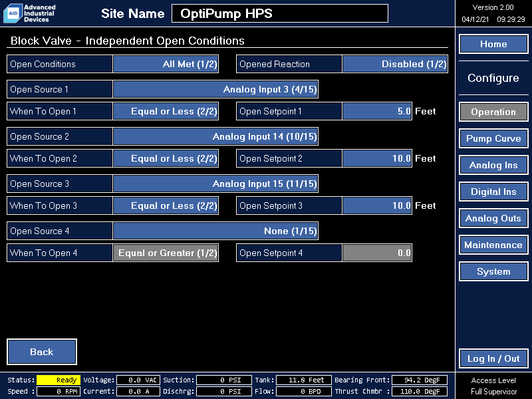The image size is (532, 399).
Task: Edit Open Setpoint 2 value 10.0
Action: point(377,158)
